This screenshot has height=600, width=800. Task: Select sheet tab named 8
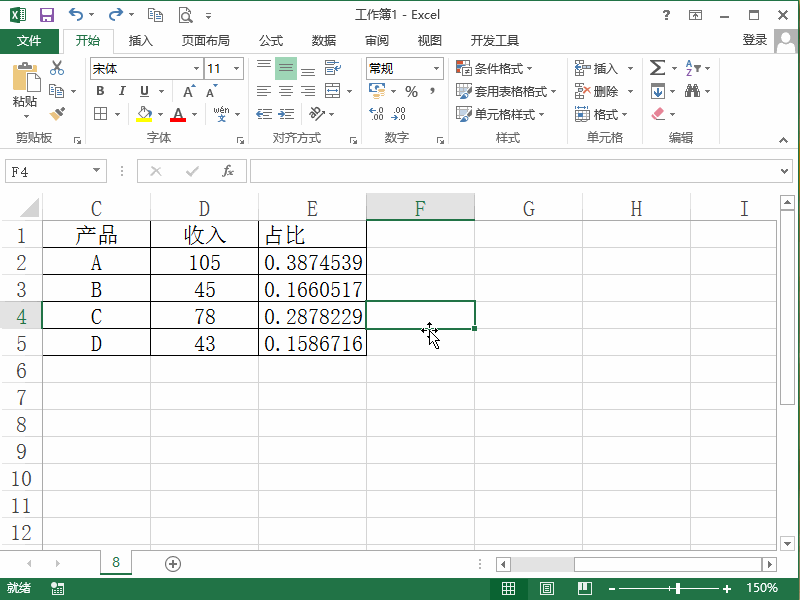(116, 562)
